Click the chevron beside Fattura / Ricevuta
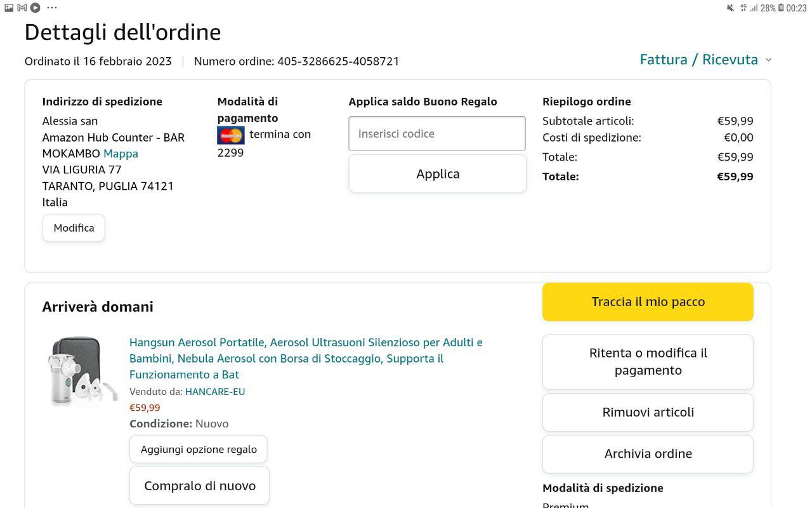Image resolution: width=812 pixels, height=508 pixels. [x=768, y=60]
